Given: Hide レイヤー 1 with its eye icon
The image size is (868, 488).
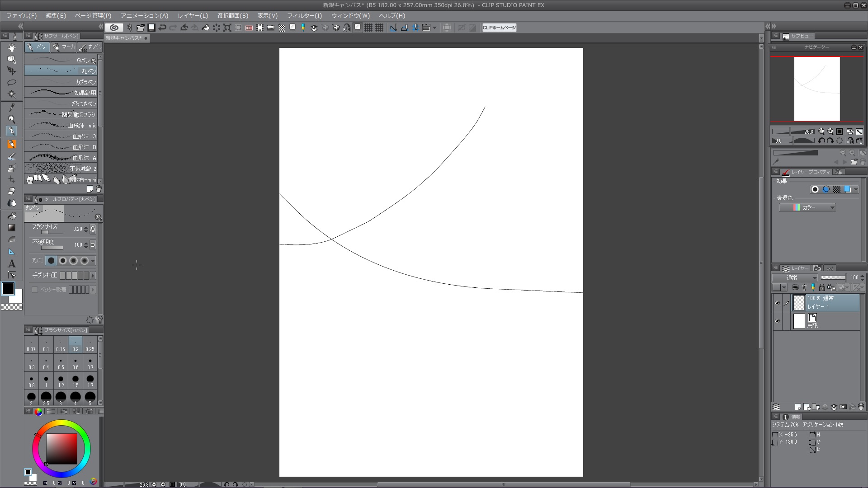Looking at the screenshot, I should pos(777,303).
